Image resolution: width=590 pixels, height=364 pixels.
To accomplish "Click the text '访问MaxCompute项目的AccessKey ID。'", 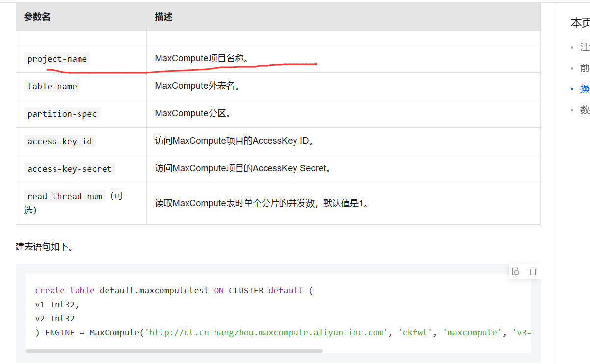I will pyautogui.click(x=236, y=141).
